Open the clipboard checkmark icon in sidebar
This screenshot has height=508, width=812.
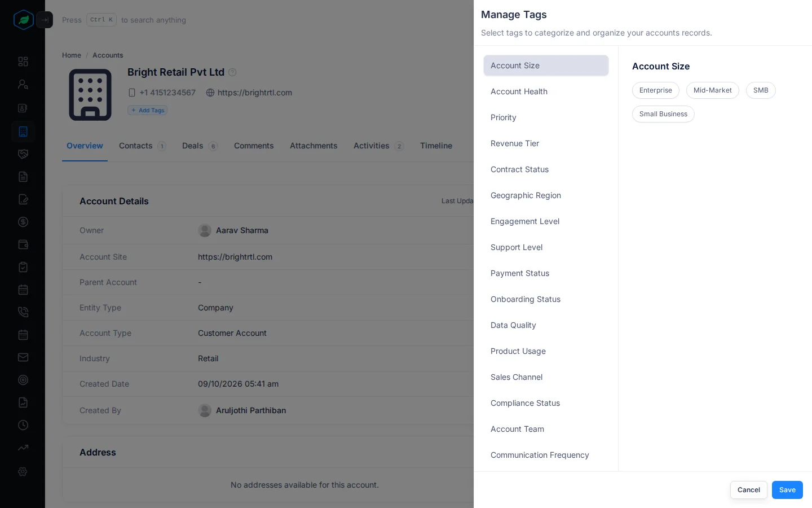tap(23, 267)
